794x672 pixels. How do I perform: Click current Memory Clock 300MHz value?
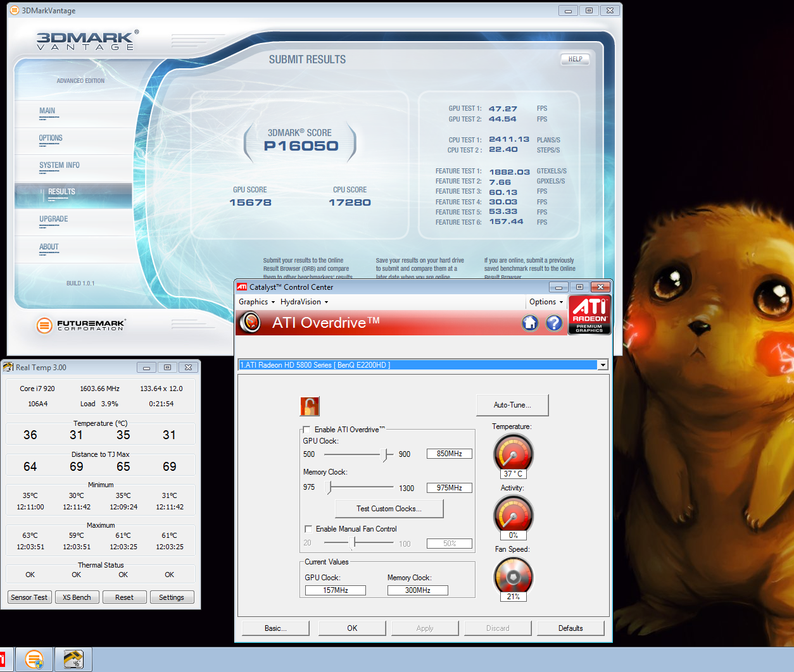418,590
